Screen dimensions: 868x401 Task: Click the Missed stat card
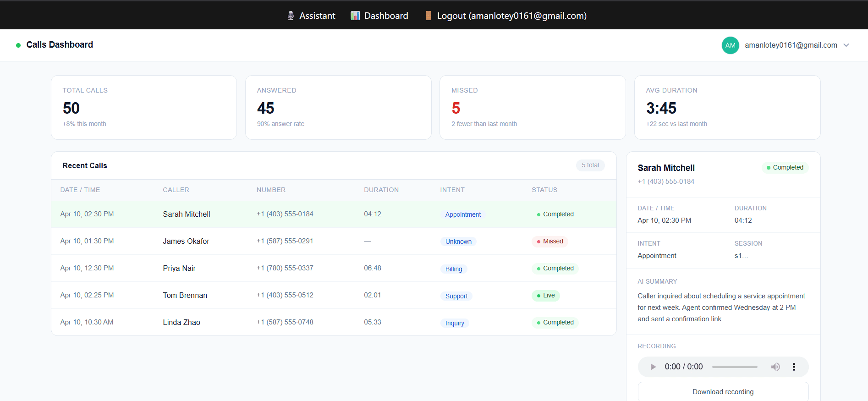[x=533, y=107]
